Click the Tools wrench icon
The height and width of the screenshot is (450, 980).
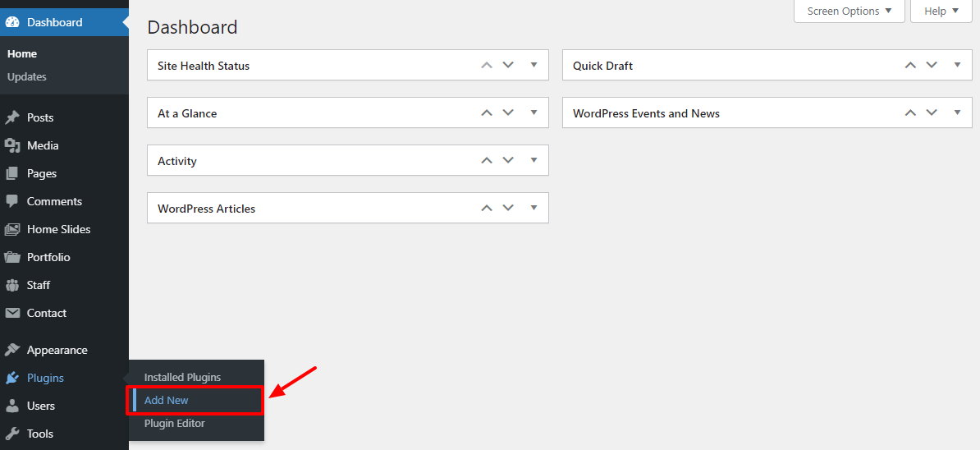[x=12, y=434]
